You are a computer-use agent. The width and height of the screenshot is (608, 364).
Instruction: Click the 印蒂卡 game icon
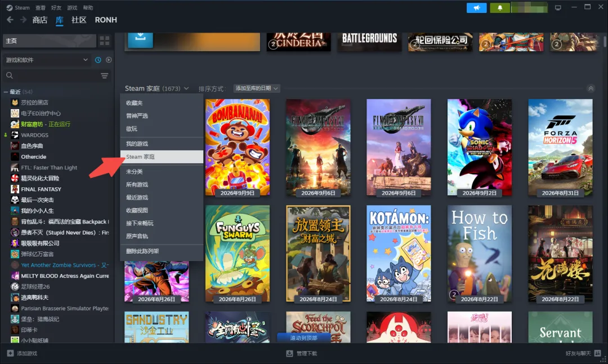tap(15, 330)
